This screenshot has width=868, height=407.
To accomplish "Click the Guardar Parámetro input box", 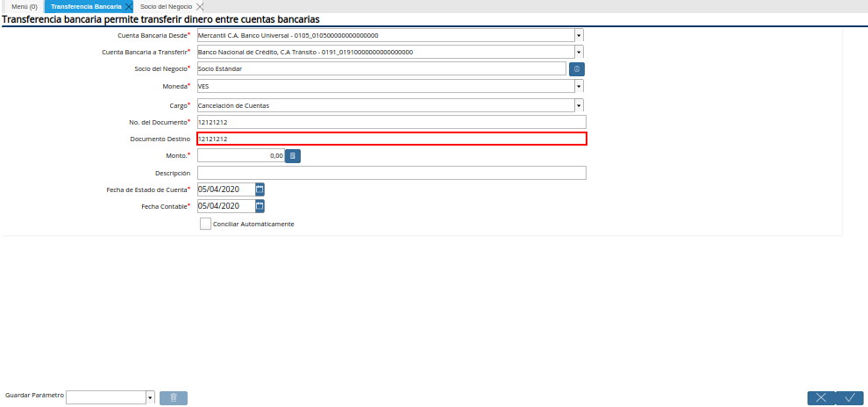I will coord(106,397).
